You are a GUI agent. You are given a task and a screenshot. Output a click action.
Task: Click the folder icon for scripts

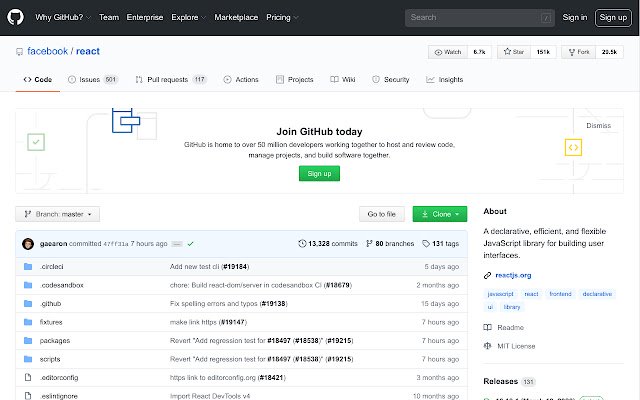(28, 359)
